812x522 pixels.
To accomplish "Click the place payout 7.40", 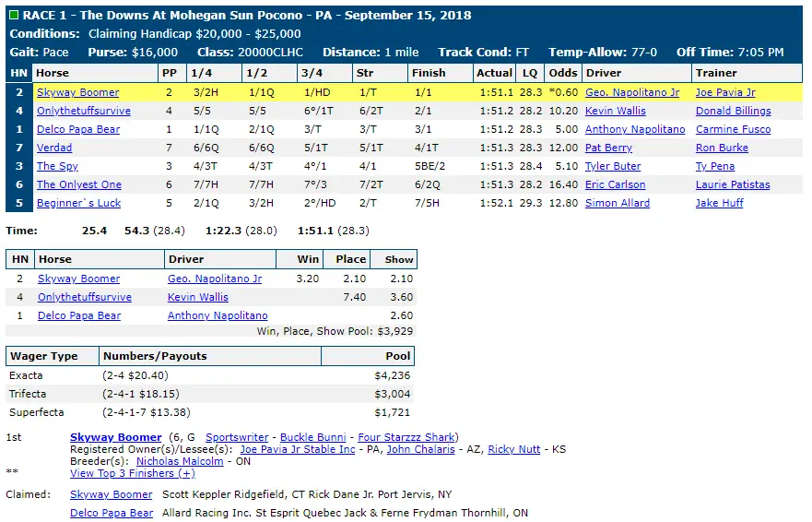I will click(355, 297).
